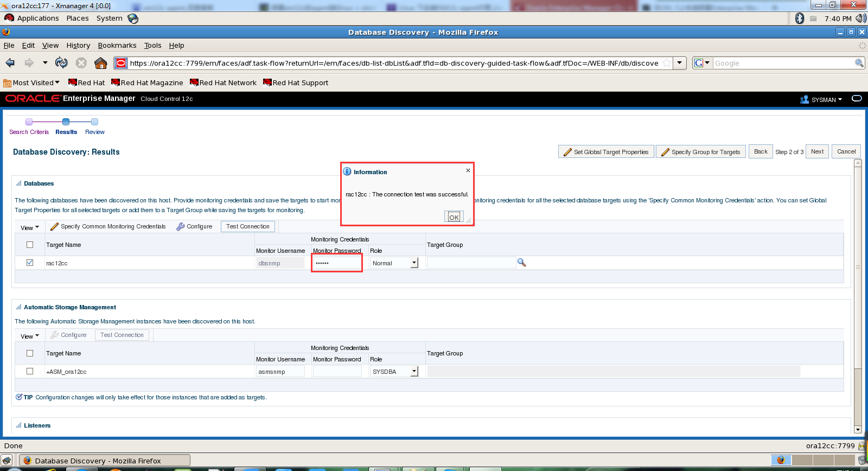Open the Red Hat Support bookmark
This screenshot has width=868, height=471.
click(296, 83)
